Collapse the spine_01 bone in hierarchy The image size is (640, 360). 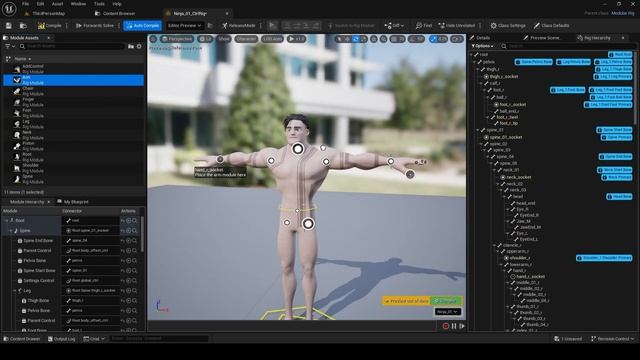click(x=478, y=130)
